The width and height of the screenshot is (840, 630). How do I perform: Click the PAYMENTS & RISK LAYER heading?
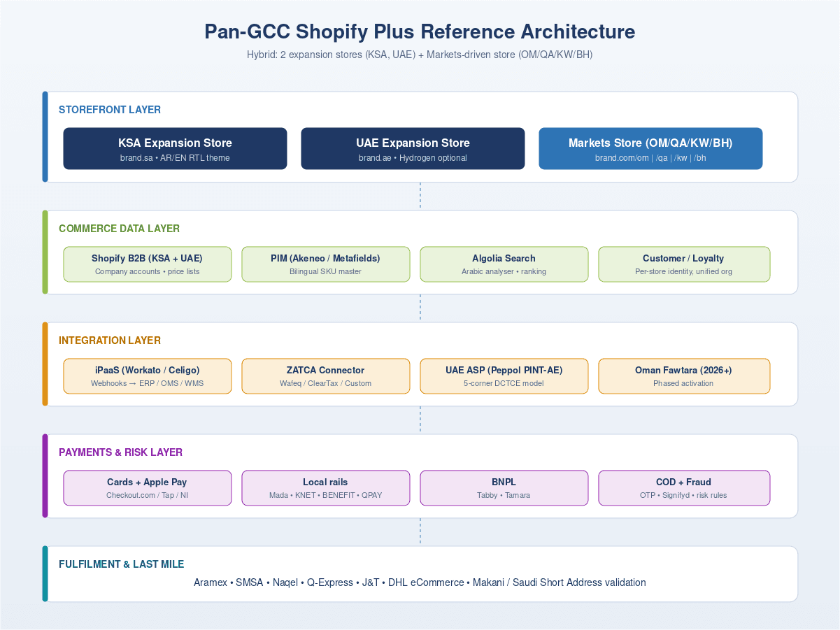coord(120,452)
